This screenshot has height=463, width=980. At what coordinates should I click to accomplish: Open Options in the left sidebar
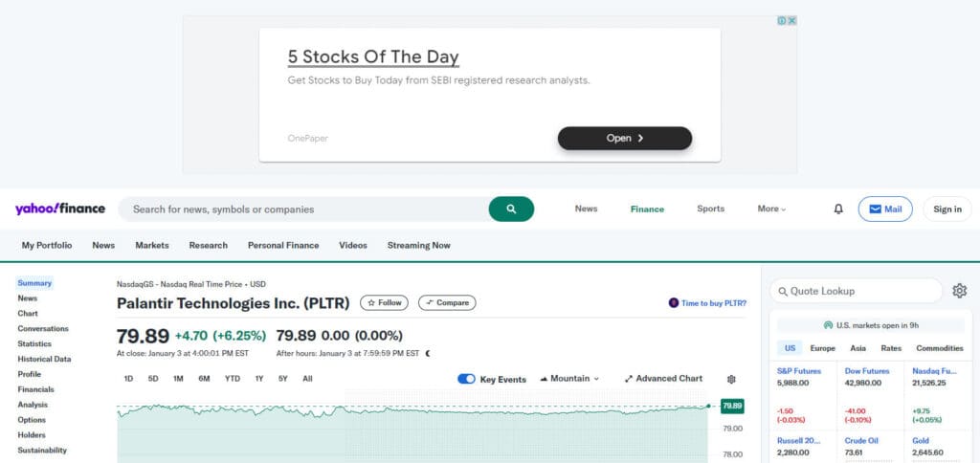pos(32,420)
